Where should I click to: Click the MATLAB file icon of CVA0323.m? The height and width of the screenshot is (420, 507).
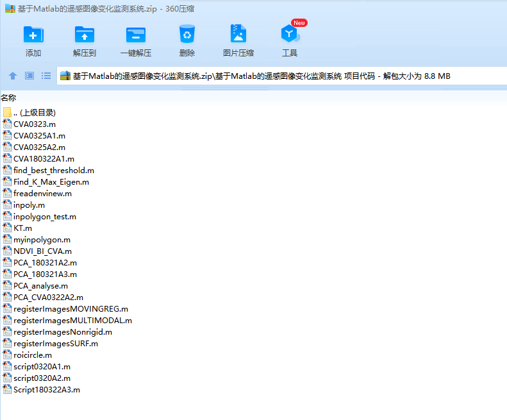pyautogui.click(x=7, y=124)
